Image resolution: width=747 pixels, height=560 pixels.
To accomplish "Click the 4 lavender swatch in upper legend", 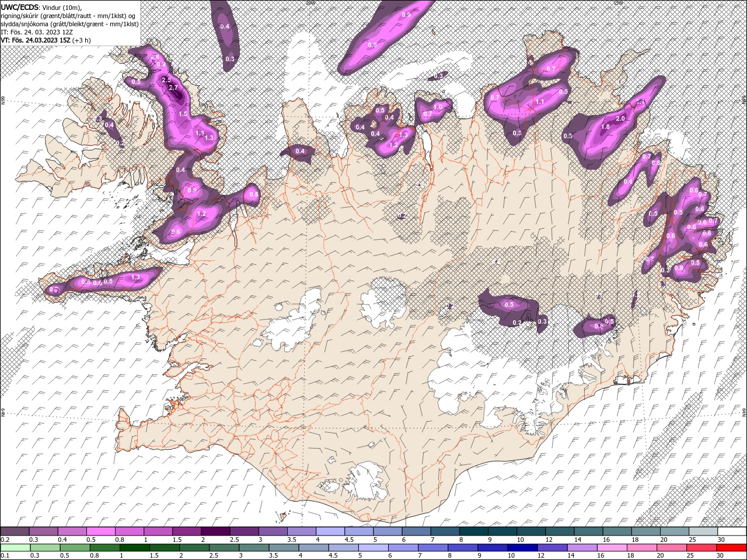I will (x=330, y=531).
